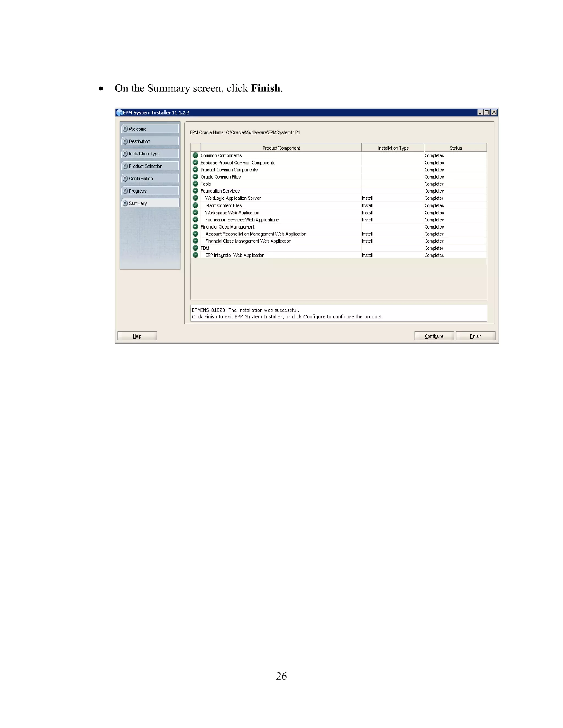Select Essbase Product Common Components row
Viewport: 563px width, 728px height.
[x=238, y=163]
